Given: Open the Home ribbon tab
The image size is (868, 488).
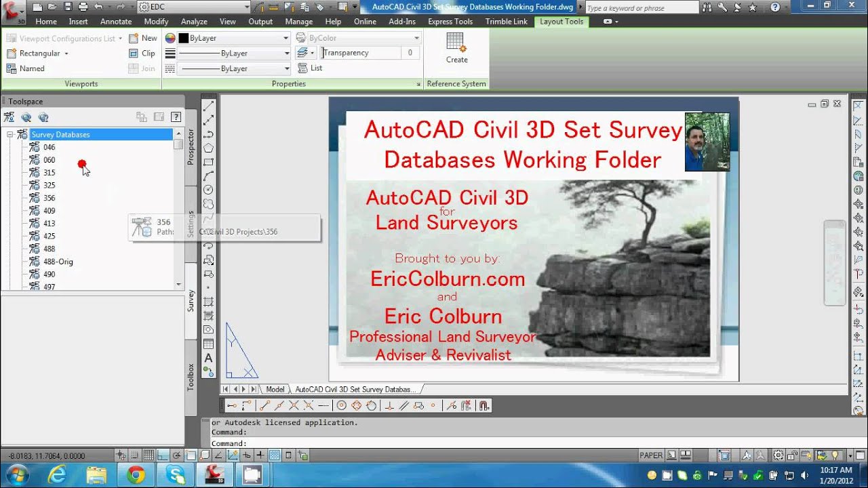Looking at the screenshot, I should pyautogui.click(x=46, y=22).
